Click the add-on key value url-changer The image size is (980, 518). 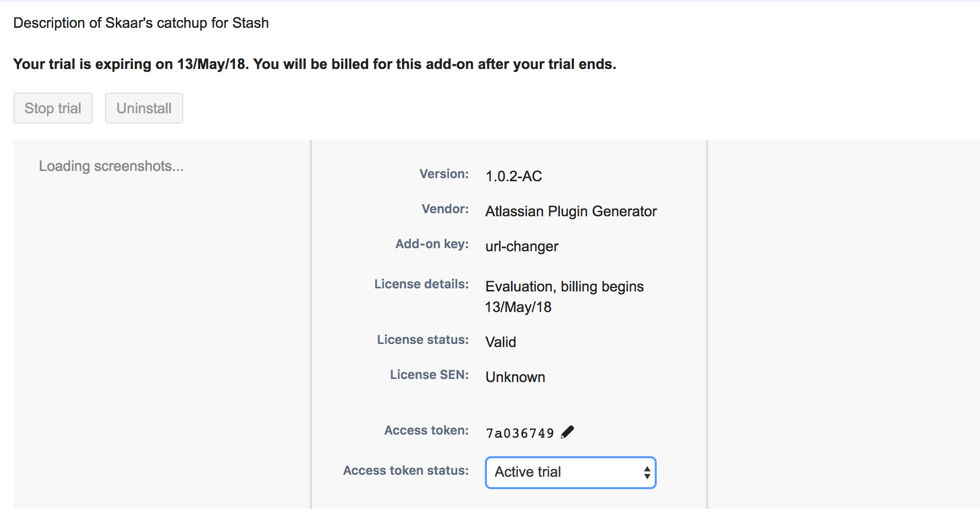point(521,246)
